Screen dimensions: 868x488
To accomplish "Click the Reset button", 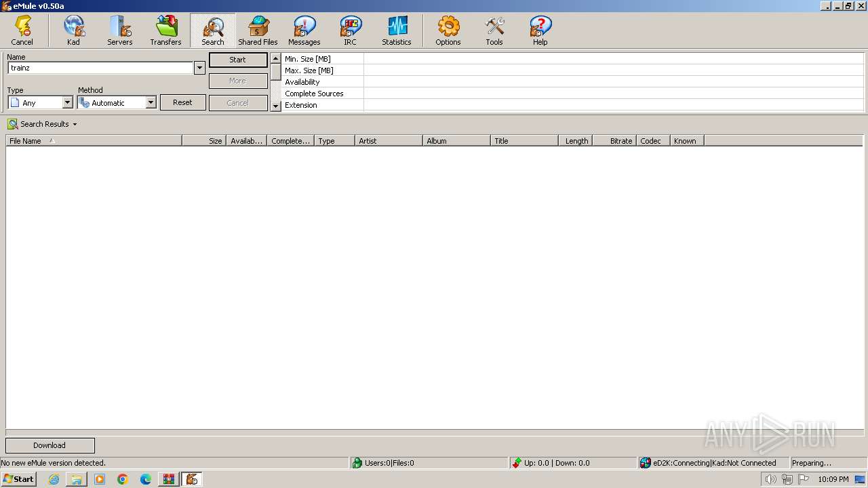I will tap(182, 102).
